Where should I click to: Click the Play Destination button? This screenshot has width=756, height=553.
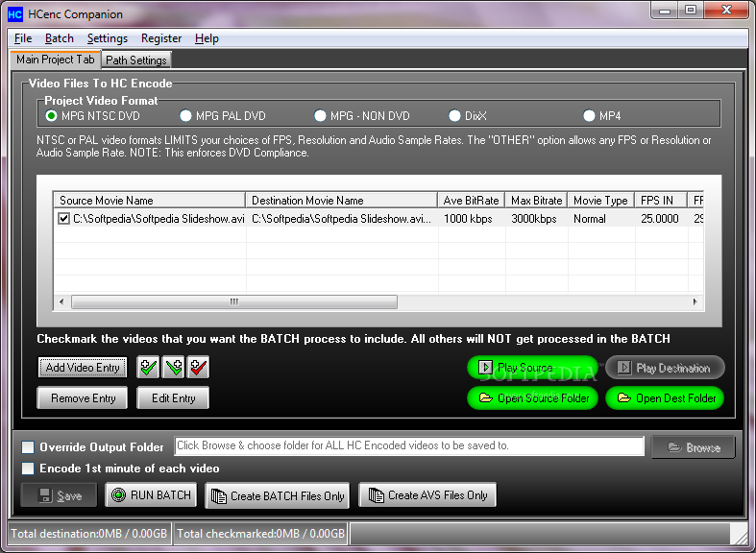pos(666,368)
